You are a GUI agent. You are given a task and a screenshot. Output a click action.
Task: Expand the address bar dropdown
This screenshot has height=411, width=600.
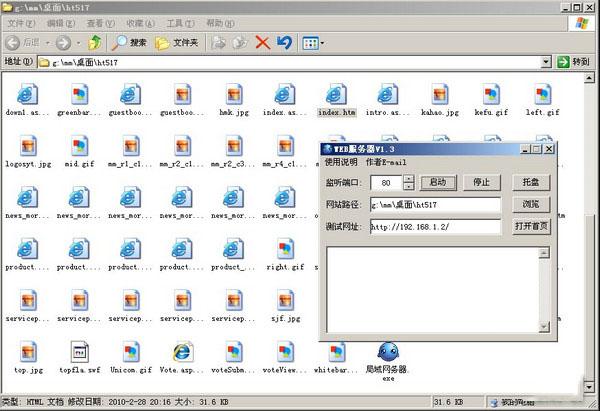(546, 62)
